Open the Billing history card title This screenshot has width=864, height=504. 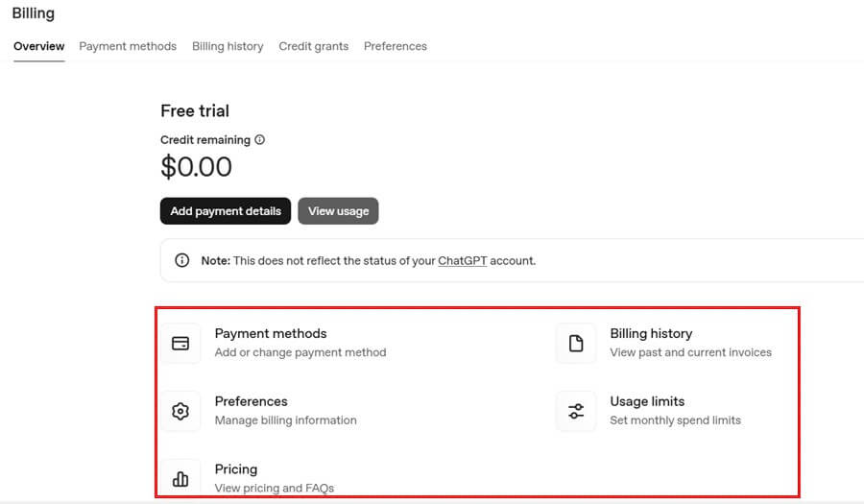(651, 334)
